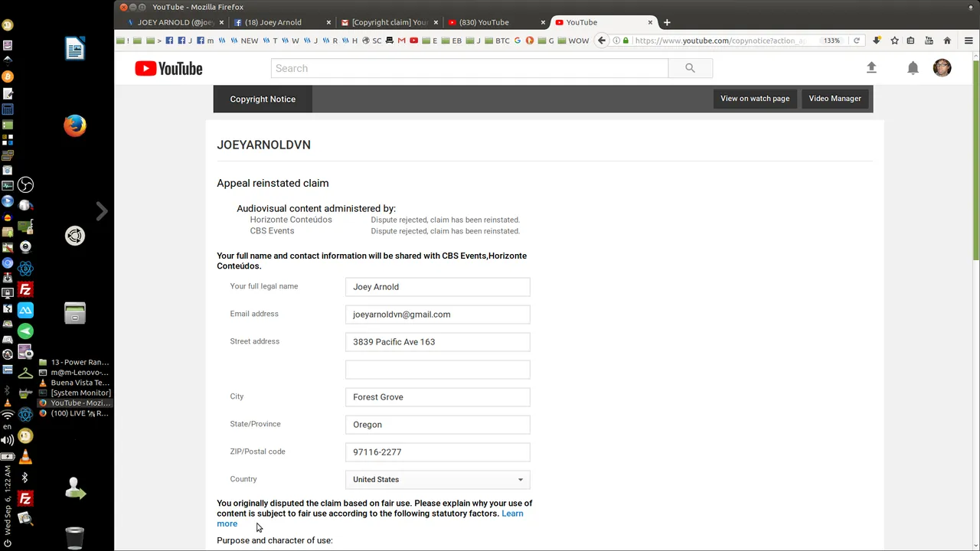The image size is (980, 551).
Task: Click the YouTube search field
Action: [469, 68]
